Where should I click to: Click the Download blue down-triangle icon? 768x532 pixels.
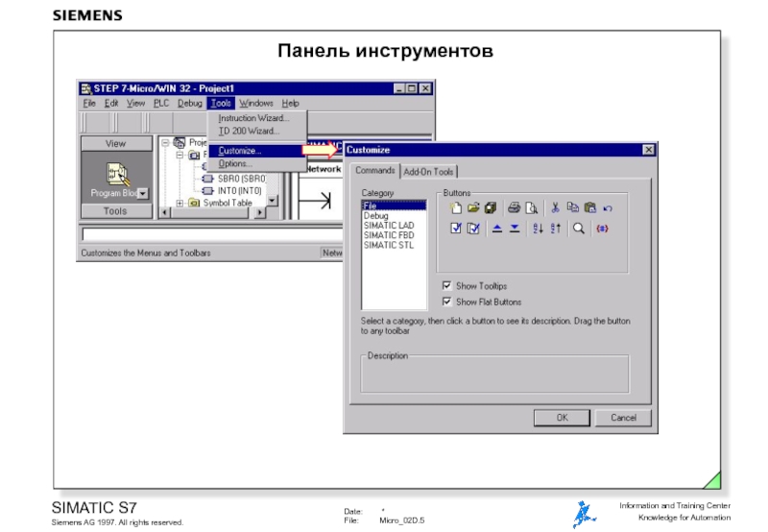pyautogui.click(x=515, y=229)
